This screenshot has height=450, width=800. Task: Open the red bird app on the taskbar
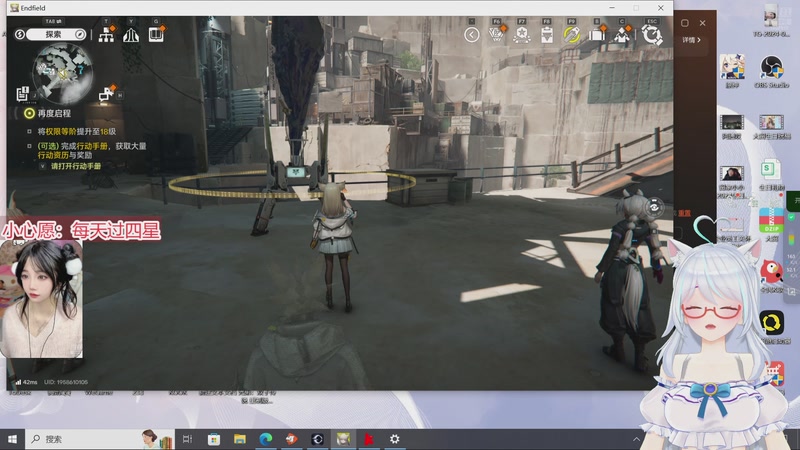291,439
